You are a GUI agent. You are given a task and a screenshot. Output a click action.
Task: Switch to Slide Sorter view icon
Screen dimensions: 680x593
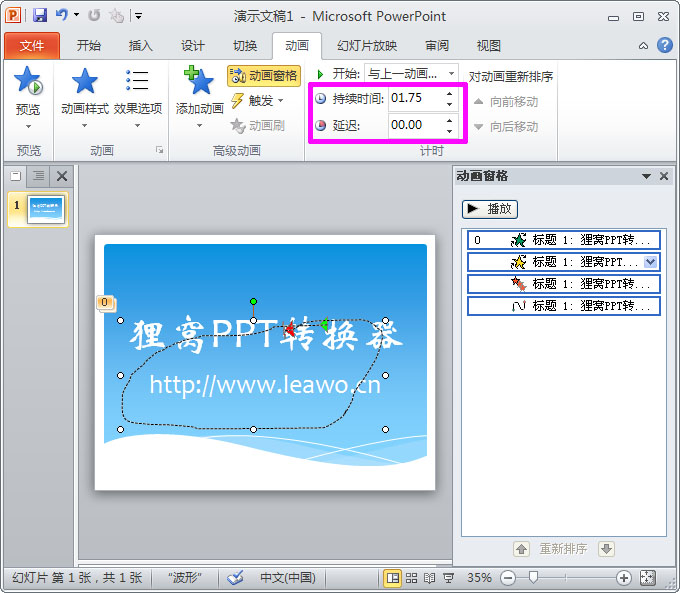click(x=412, y=578)
